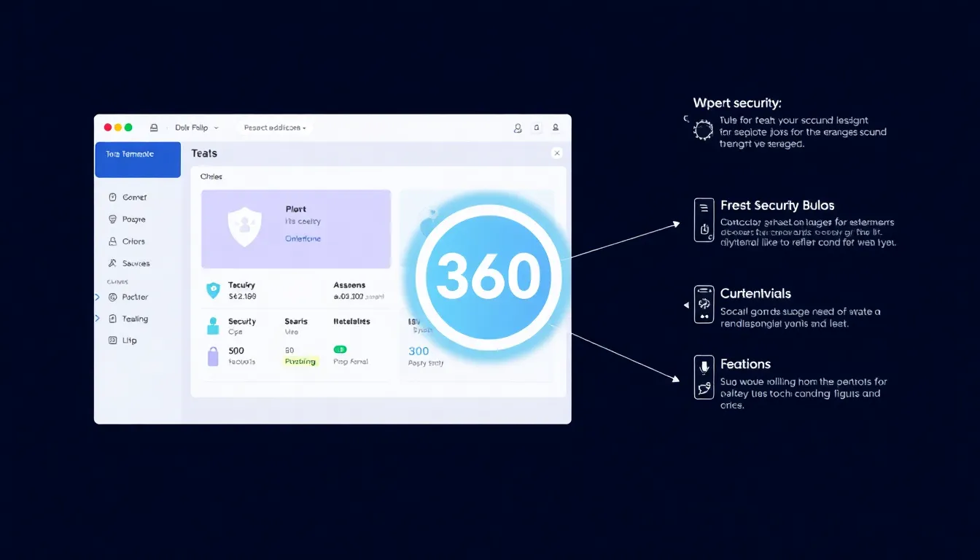980x560 pixels.
Task: Click the people icon beside "Saurces"
Action: click(113, 263)
